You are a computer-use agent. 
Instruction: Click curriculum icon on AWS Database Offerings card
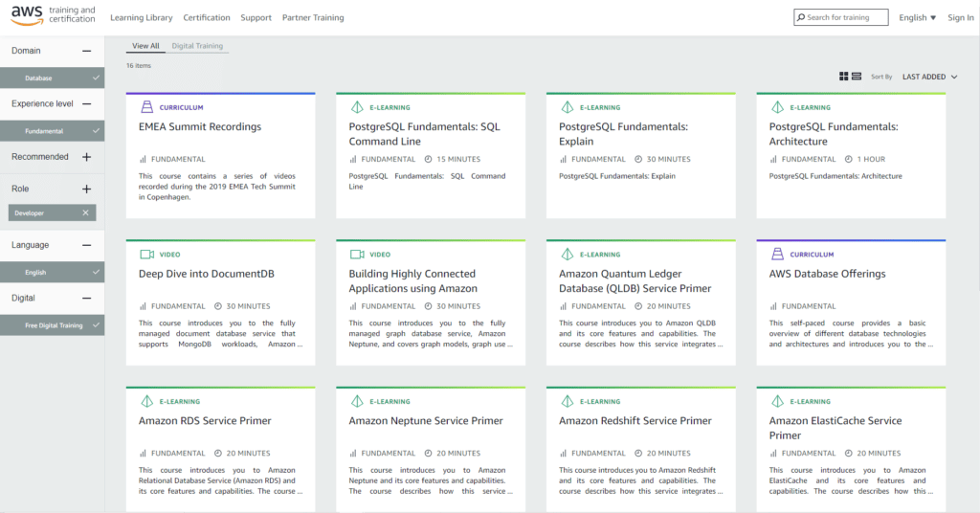tap(777, 255)
